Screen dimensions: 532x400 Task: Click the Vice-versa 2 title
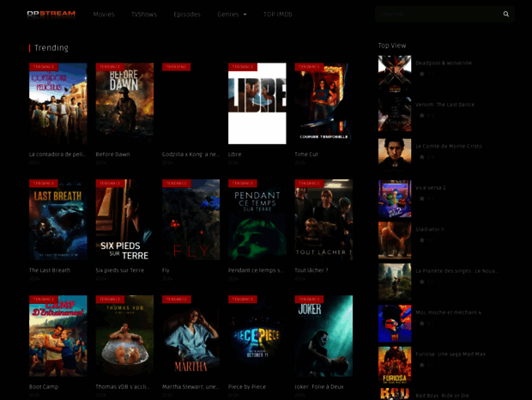tap(431, 188)
